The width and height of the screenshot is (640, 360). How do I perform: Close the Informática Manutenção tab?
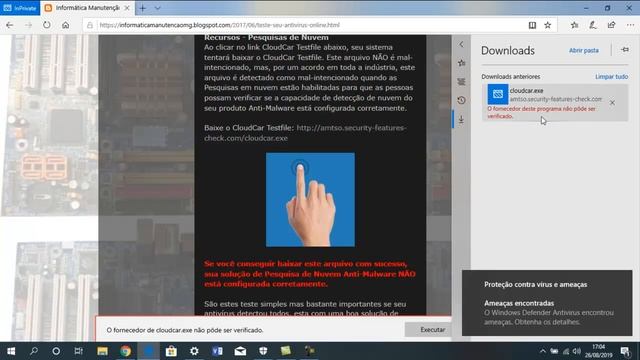click(127, 8)
